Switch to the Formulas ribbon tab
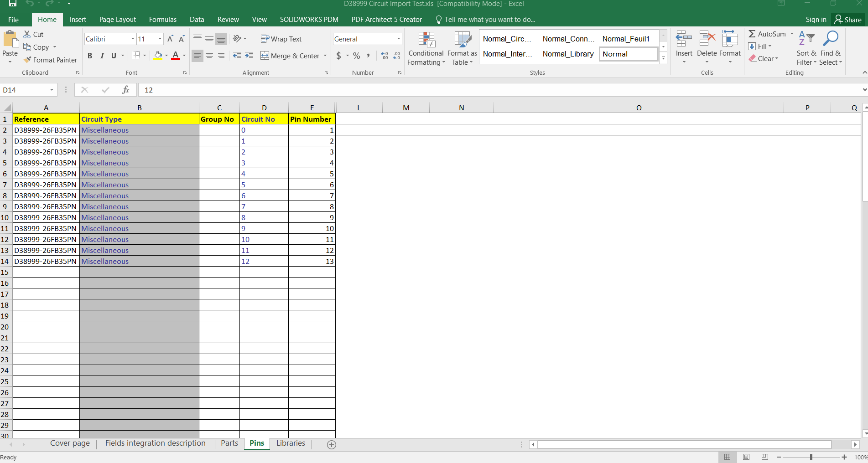The height and width of the screenshot is (463, 868). click(x=163, y=20)
